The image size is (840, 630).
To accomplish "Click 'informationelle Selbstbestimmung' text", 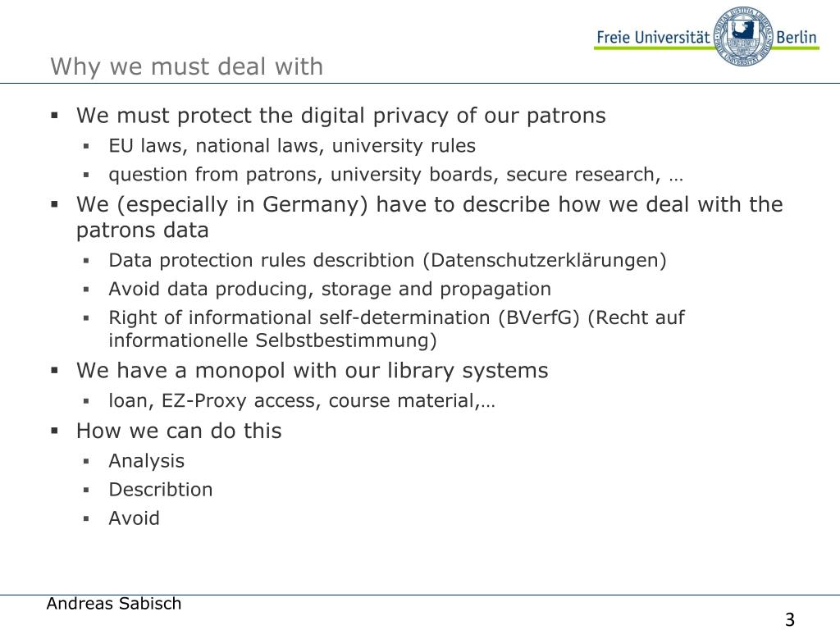I will coord(272,340).
